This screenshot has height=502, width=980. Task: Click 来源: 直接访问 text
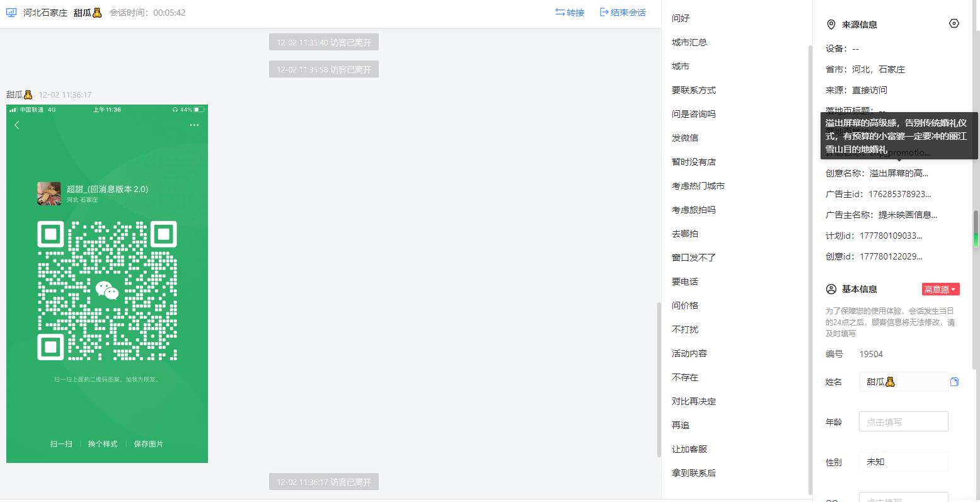[x=856, y=90]
